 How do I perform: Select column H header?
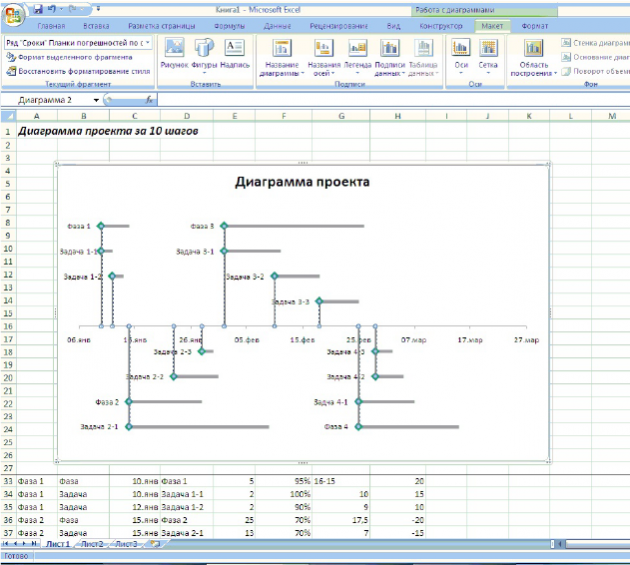[397, 116]
